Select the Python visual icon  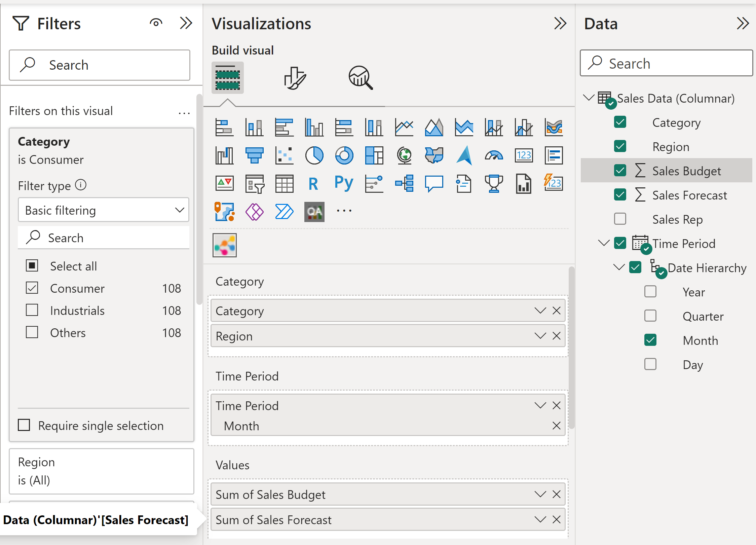(344, 184)
